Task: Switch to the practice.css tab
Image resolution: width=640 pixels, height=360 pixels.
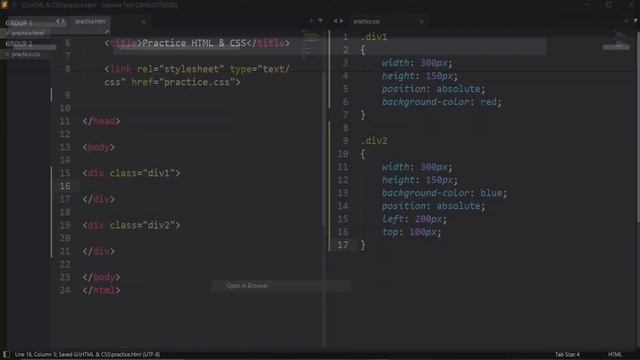Action: click(x=367, y=21)
